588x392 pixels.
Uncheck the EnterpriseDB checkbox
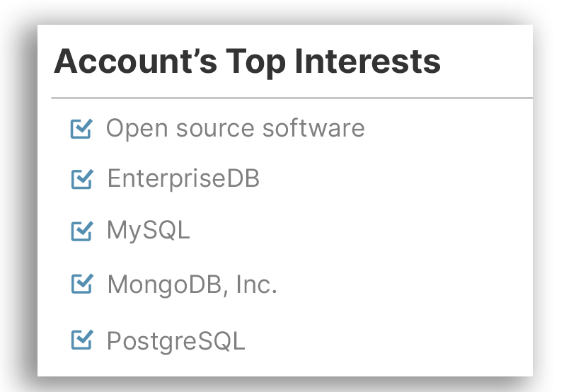point(82,179)
